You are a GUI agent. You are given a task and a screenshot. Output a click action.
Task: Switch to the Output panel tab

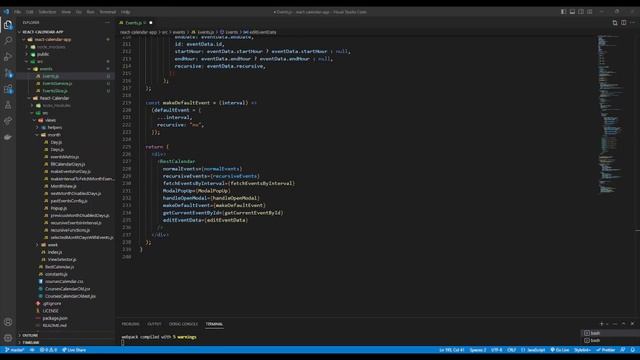[x=154, y=324]
